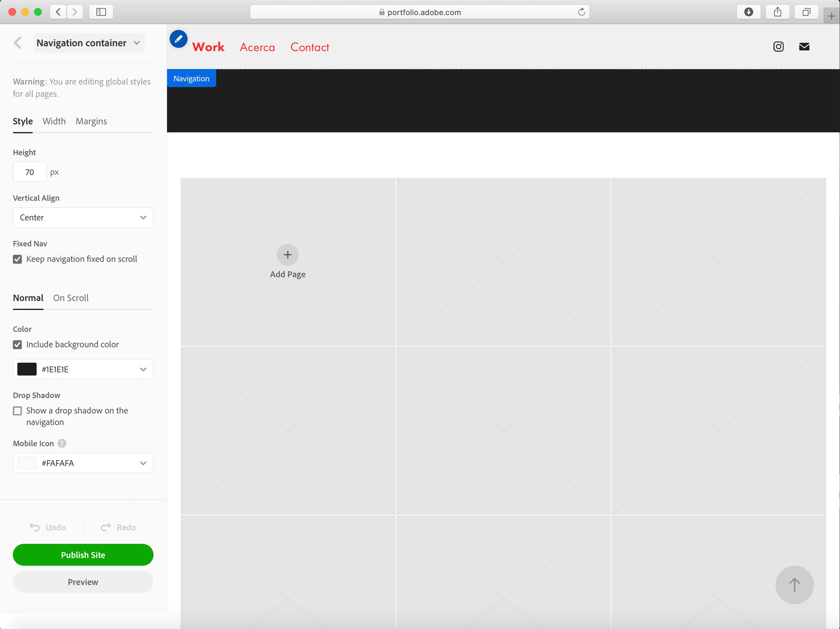
Task: Expand the Vertical Align Center dropdown
Action: 83,217
